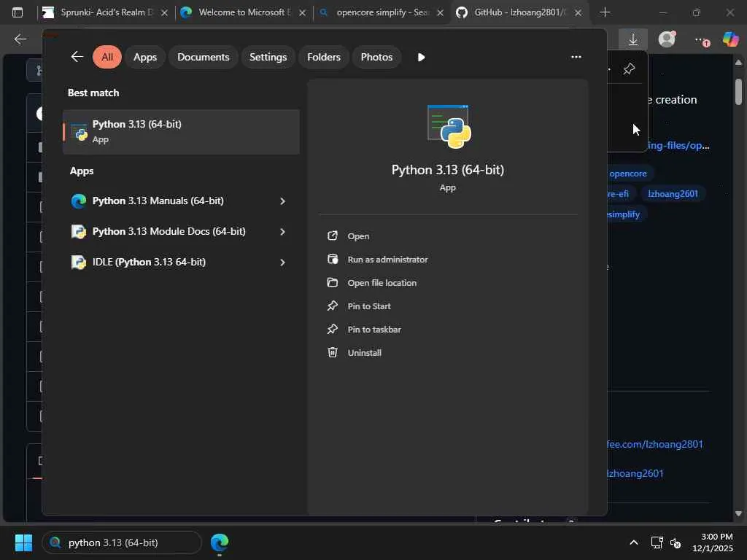Switch to GitHub lzhoang2801 browser tab
This screenshot has width=747, height=560.
tap(519, 12)
